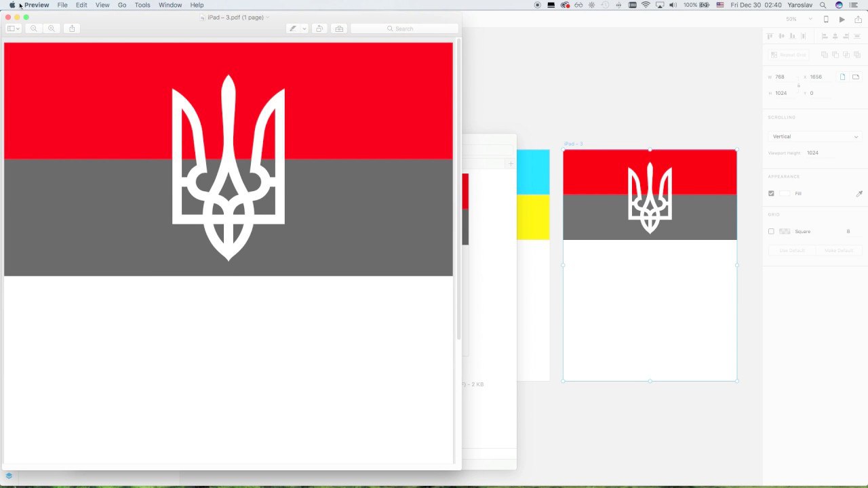Open the Vertical scrolling dropdown
Screen dimensions: 868x488
pos(814,136)
